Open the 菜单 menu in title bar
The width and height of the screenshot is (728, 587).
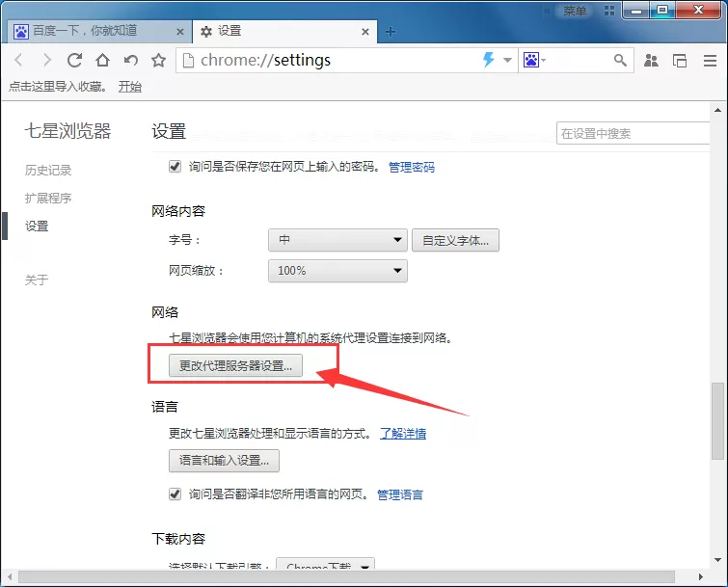pos(575,11)
